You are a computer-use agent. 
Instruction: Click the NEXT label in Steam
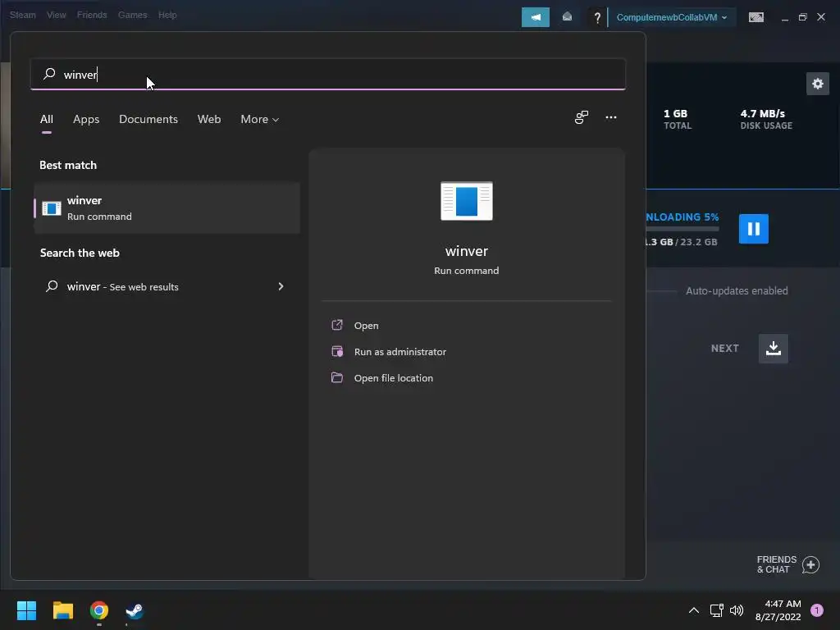point(725,348)
